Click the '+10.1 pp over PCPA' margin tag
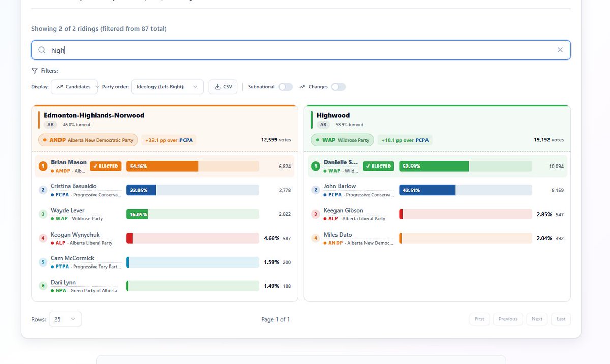The image size is (610, 364). pos(405,140)
